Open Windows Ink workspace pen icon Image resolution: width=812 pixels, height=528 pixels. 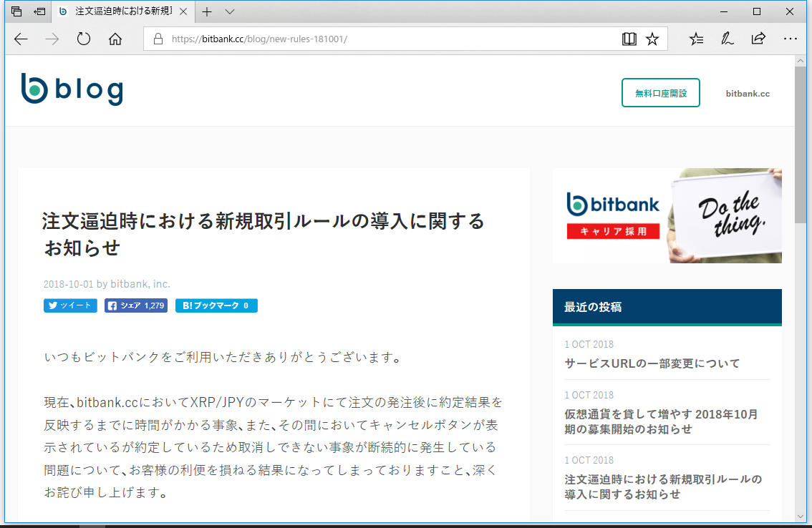[x=727, y=39]
